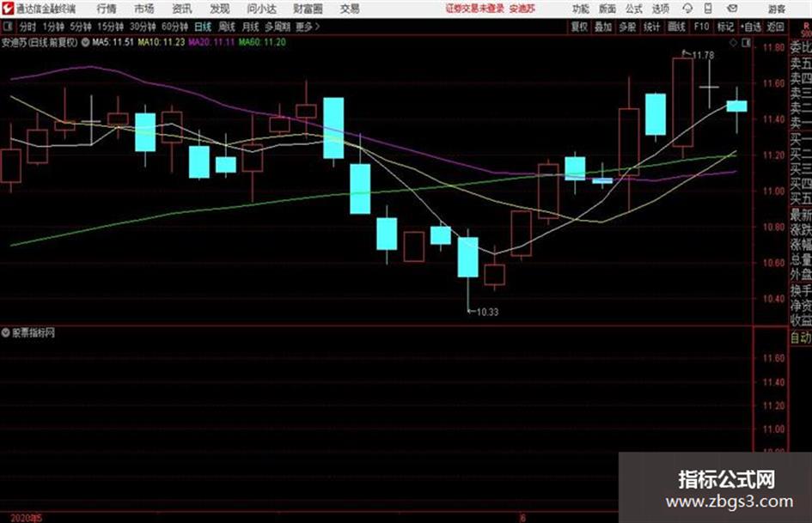Select the 多周期 multi-period tab
The image size is (812, 523).
[x=278, y=27]
